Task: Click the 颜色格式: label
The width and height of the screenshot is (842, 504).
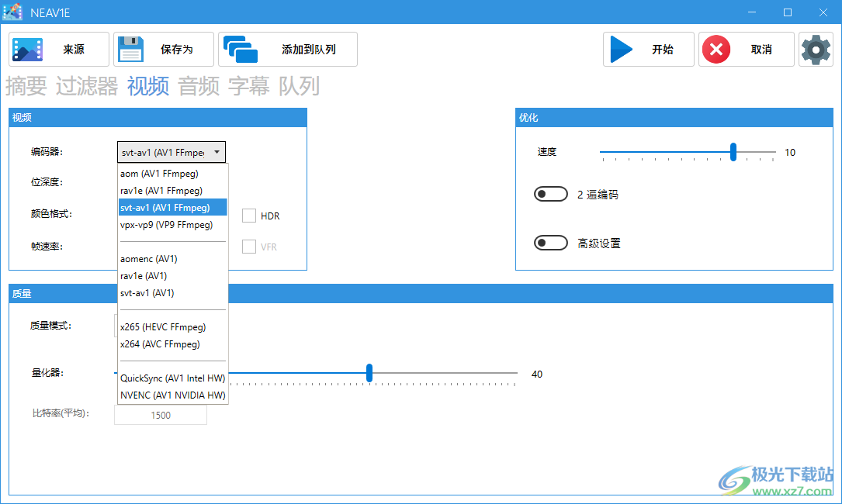Action: [51, 214]
